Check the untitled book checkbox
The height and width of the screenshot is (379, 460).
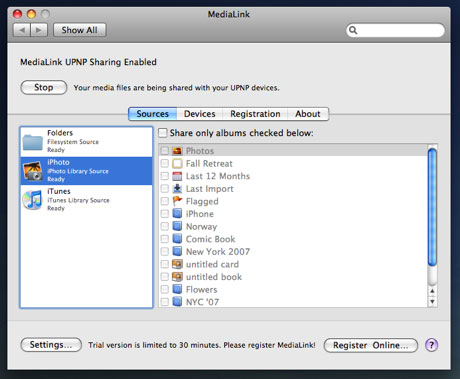click(165, 277)
